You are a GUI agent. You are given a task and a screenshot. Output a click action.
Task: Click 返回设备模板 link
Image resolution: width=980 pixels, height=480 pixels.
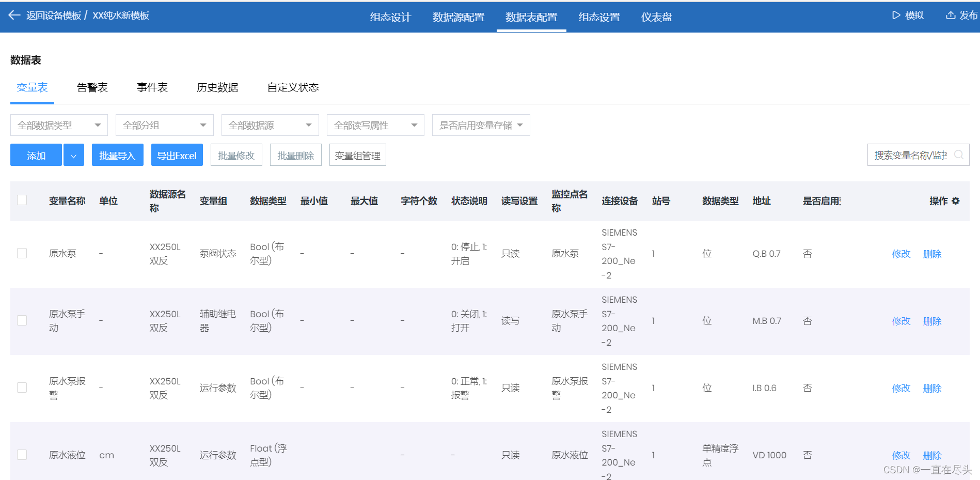[54, 16]
